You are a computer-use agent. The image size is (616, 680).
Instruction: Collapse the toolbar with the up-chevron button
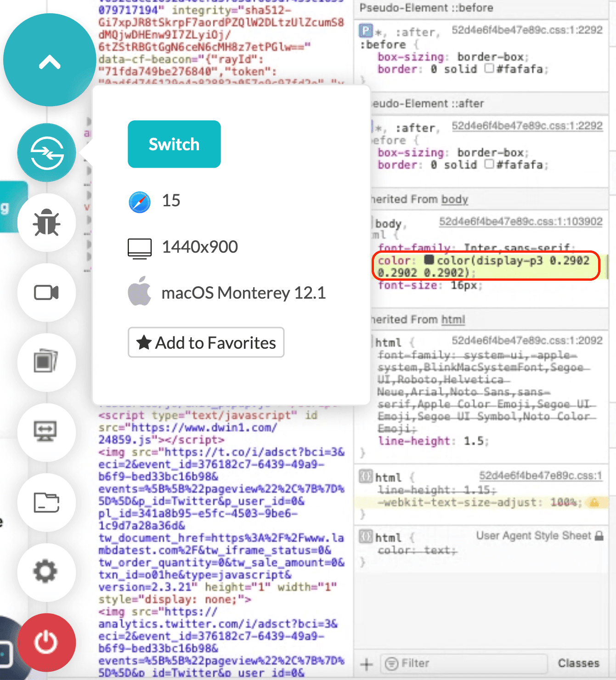[x=50, y=60]
